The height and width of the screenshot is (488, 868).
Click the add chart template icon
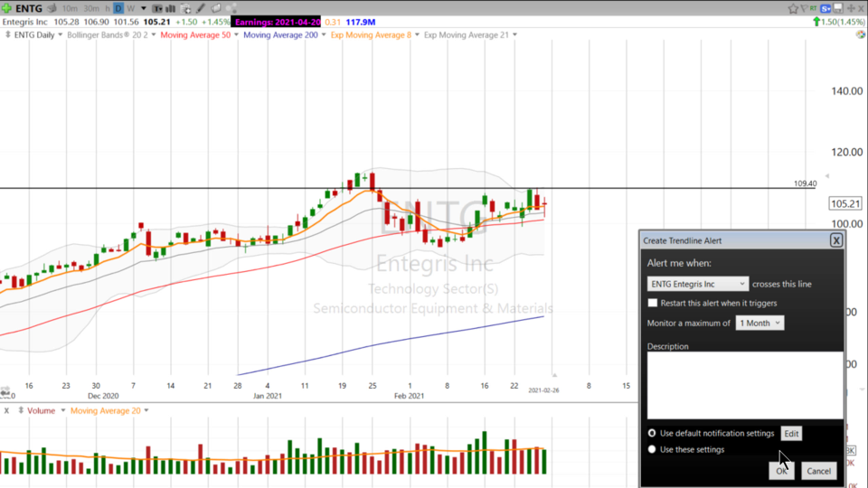coord(185,8)
